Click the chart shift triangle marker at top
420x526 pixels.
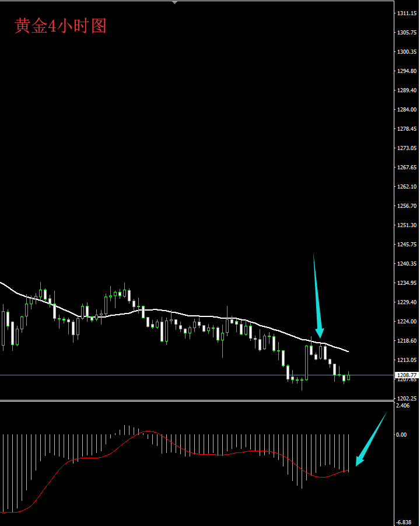(174, 2)
